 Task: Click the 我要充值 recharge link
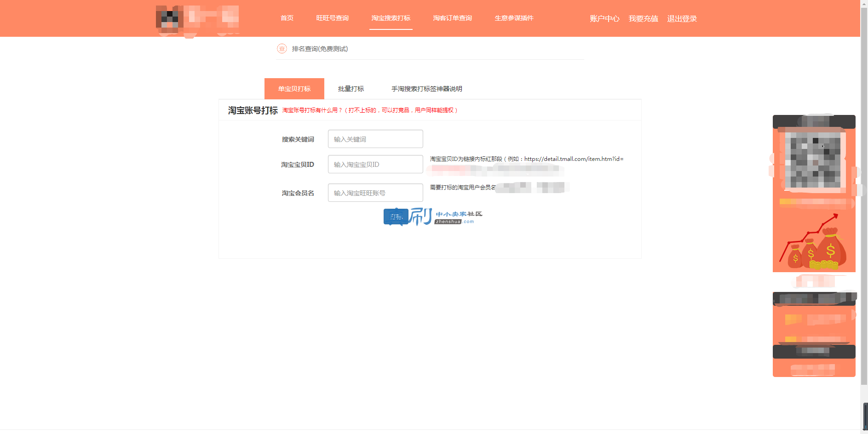point(644,18)
